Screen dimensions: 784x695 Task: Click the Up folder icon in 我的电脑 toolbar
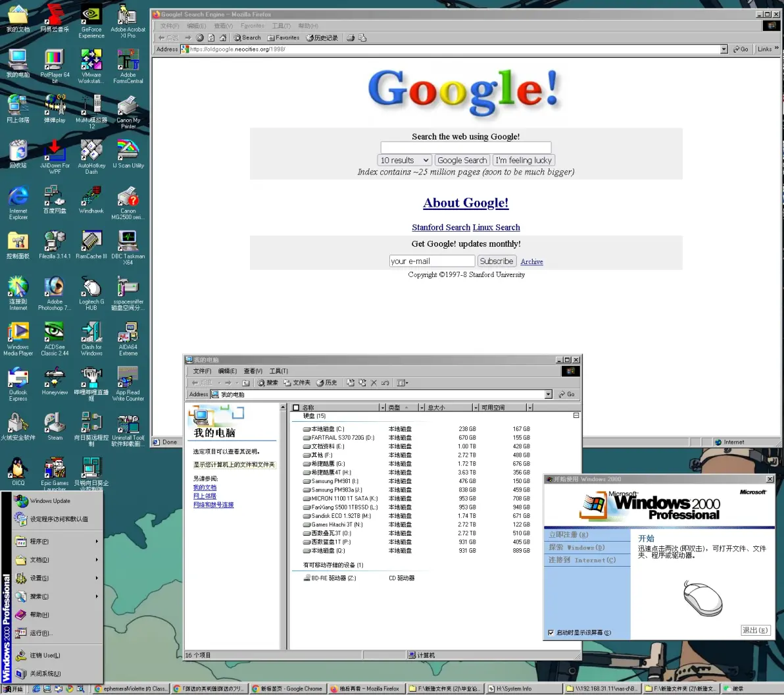pyautogui.click(x=245, y=383)
